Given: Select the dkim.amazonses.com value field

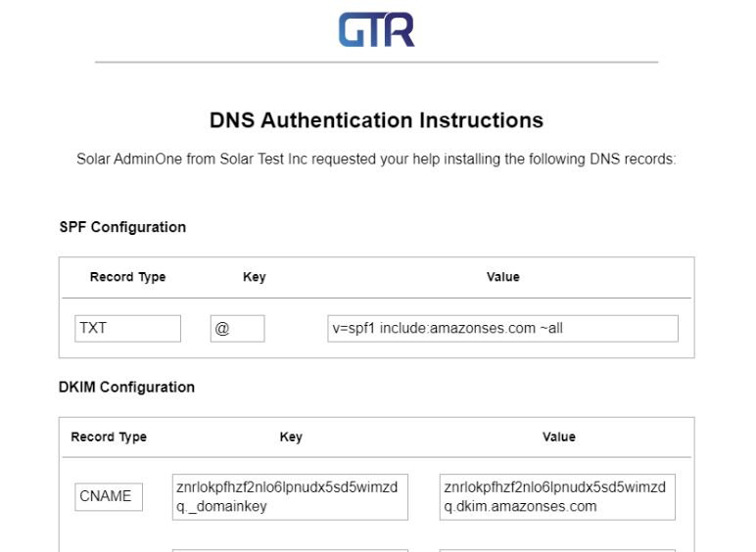Looking at the screenshot, I should (558, 496).
